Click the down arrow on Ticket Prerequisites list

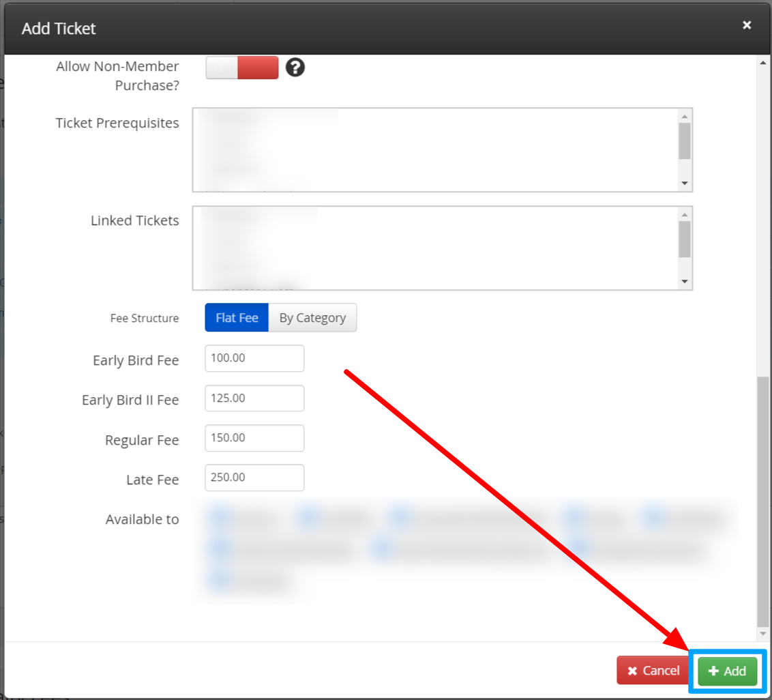tap(685, 183)
